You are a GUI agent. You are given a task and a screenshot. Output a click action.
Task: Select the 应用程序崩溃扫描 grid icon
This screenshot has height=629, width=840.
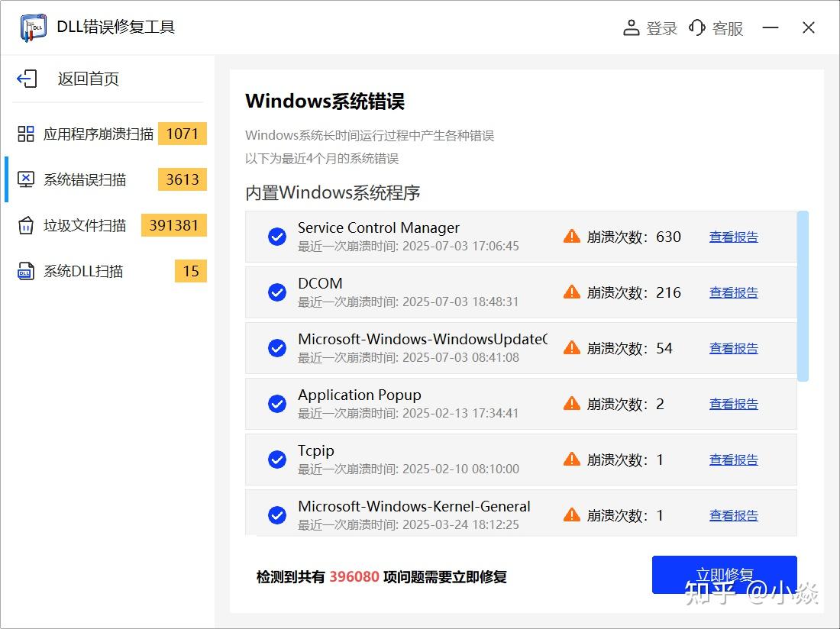click(x=26, y=134)
